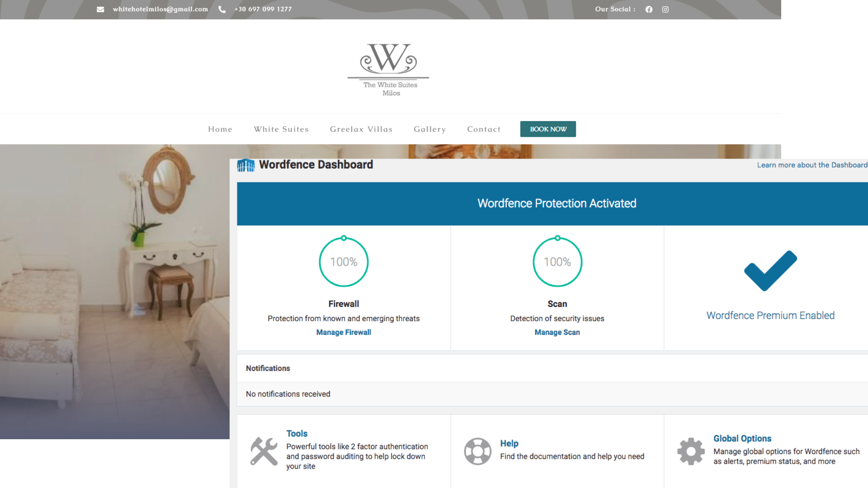Screen dimensions: 868x488
Task: Click the Wordfence Protection Activated banner
Action: [x=552, y=203]
